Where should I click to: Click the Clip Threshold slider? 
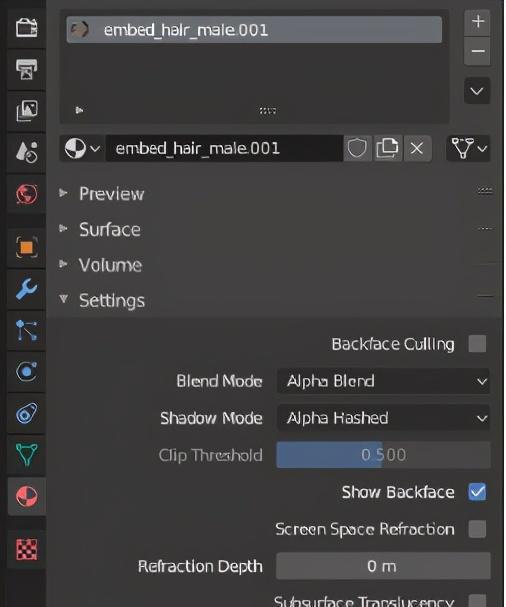pyautogui.click(x=383, y=455)
